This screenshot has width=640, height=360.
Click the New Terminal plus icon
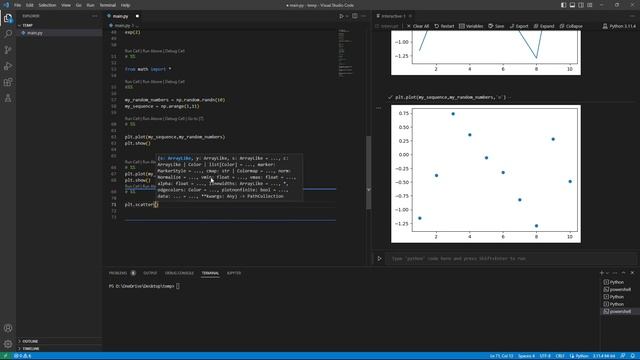602,273
